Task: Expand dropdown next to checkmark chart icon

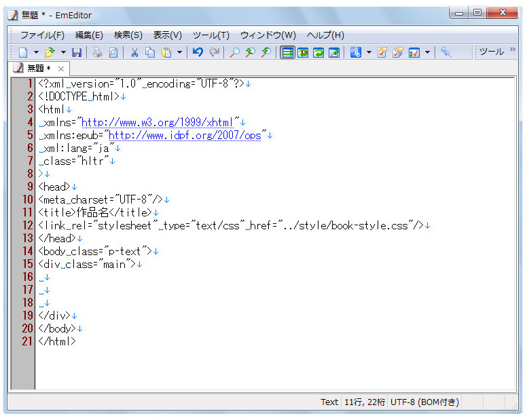Action: point(427,52)
